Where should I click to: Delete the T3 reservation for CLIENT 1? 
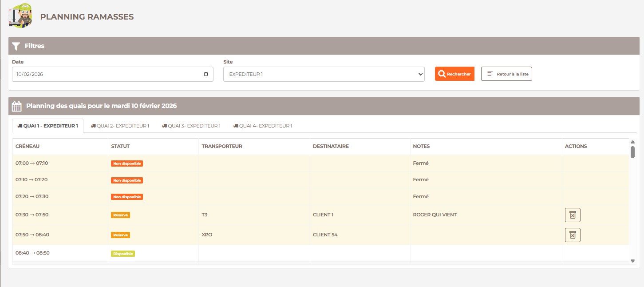tap(572, 215)
